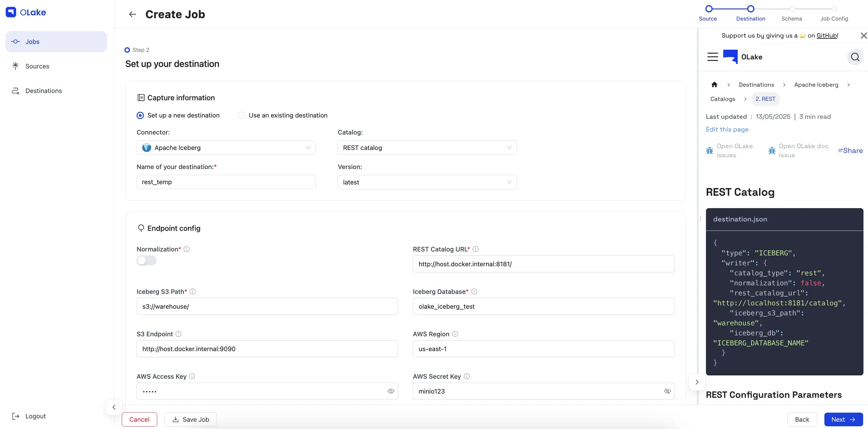This screenshot has height=429, width=868.
Task: Expand the Catalog dropdown
Action: click(427, 148)
